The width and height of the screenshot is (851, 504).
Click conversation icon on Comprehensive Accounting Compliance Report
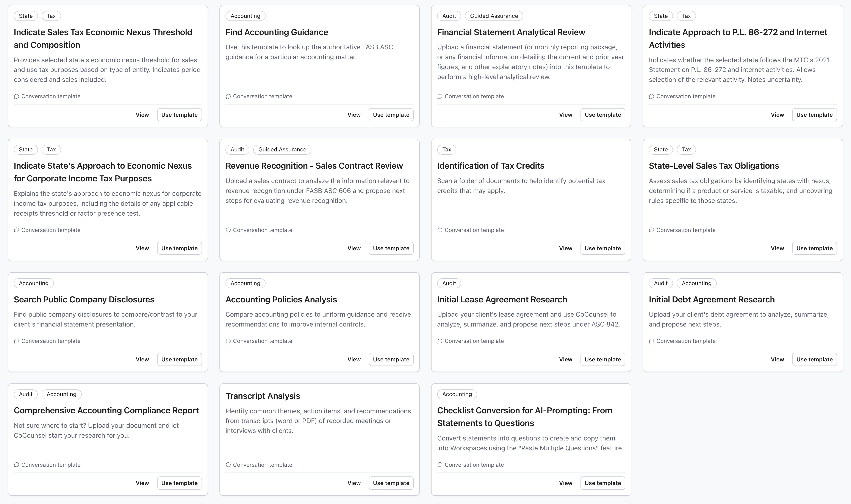16,465
